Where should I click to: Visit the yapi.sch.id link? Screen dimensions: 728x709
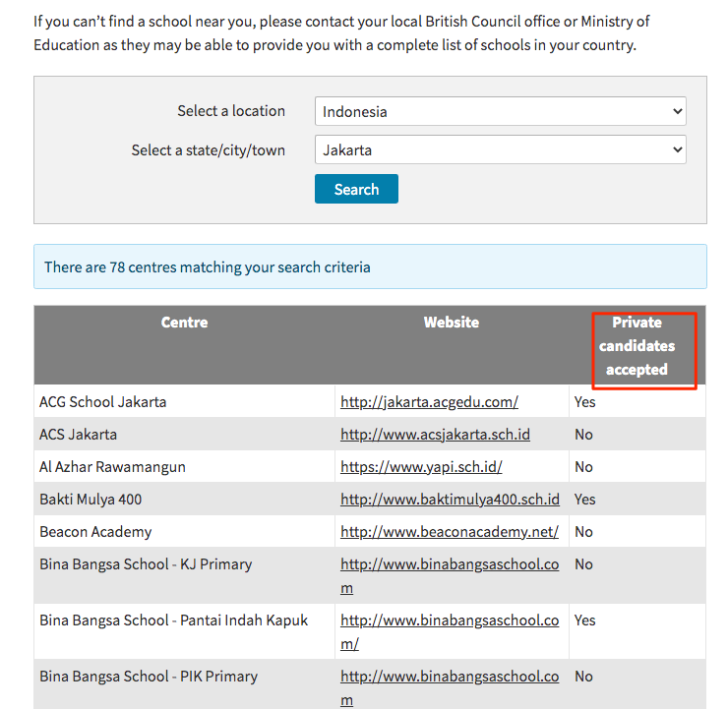[421, 467]
